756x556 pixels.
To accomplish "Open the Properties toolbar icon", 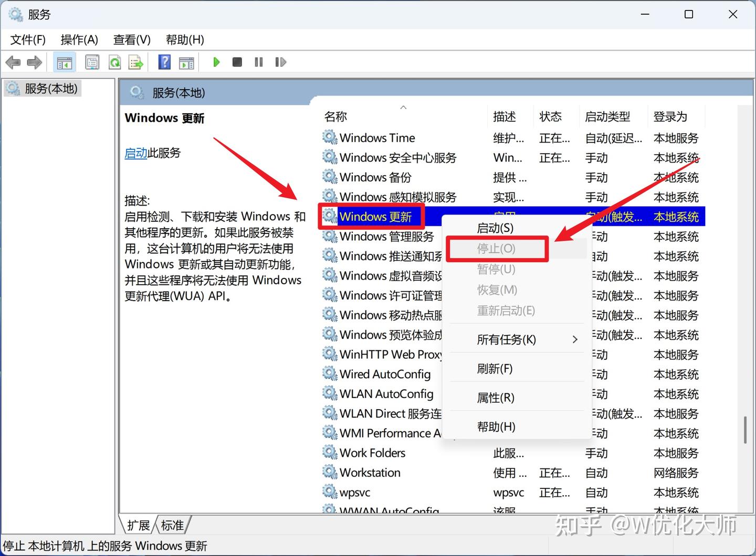I will coord(92,63).
